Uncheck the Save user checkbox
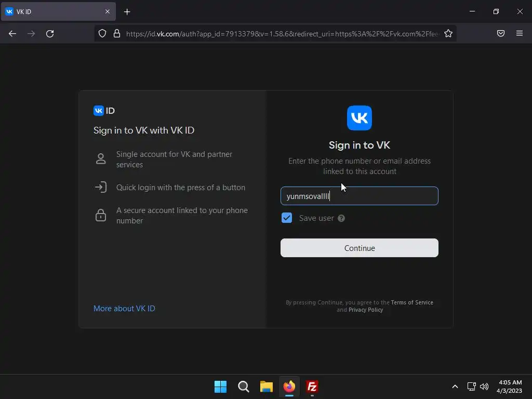 287,218
